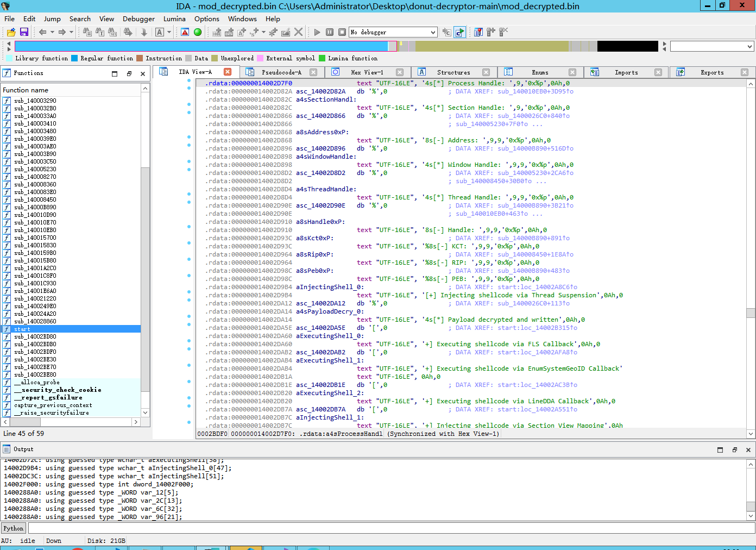Click the jump back arrow icon
This screenshot has height=550, width=756.
tap(42, 32)
